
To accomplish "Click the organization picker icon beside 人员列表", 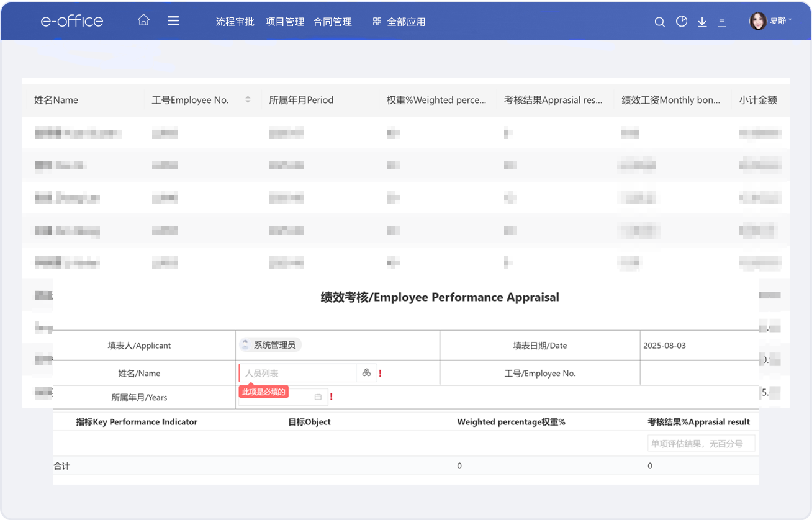I will [366, 373].
